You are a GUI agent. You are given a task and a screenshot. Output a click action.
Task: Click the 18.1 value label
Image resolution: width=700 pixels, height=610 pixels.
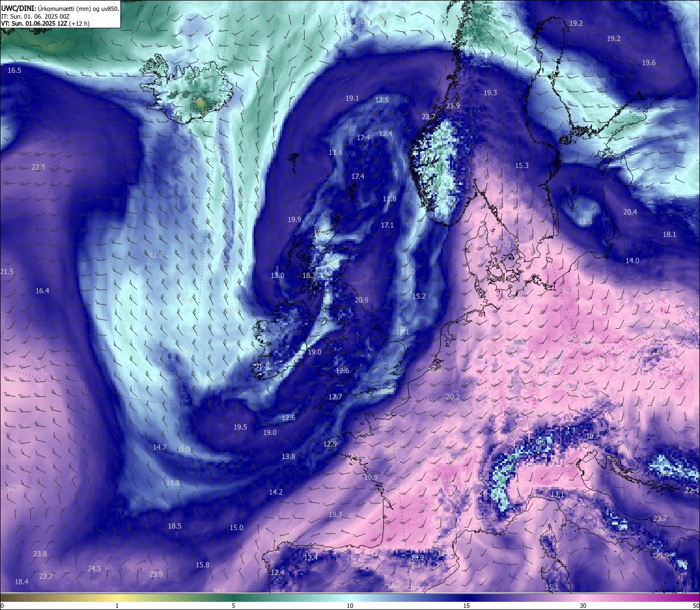click(669, 235)
